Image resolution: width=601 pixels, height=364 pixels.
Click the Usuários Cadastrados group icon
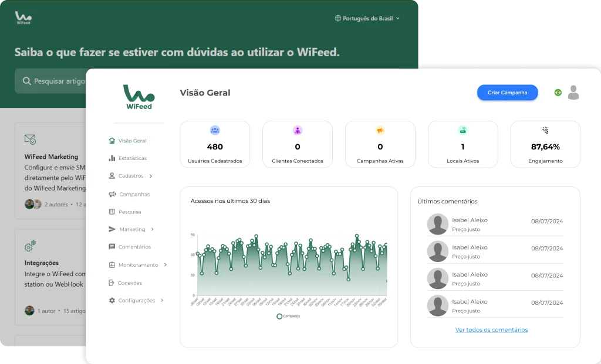point(215,130)
